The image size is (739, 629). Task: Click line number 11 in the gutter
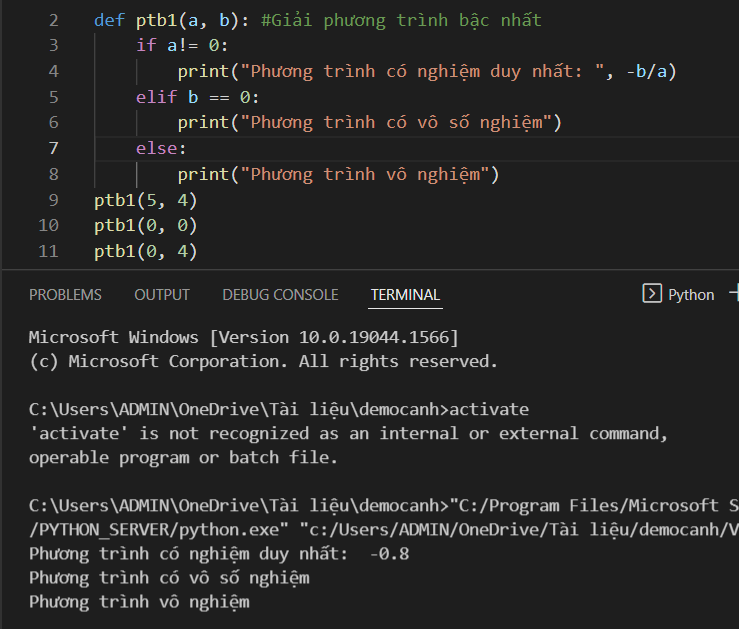click(x=48, y=251)
